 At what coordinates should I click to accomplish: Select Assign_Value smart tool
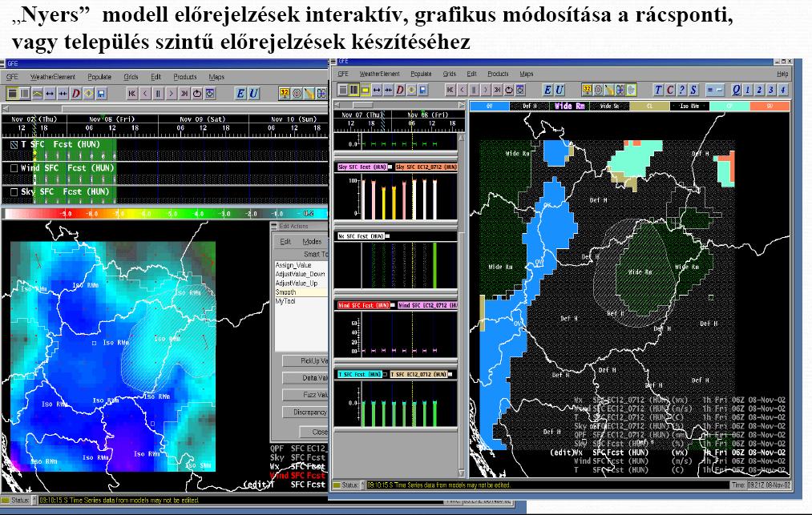[x=301, y=265]
